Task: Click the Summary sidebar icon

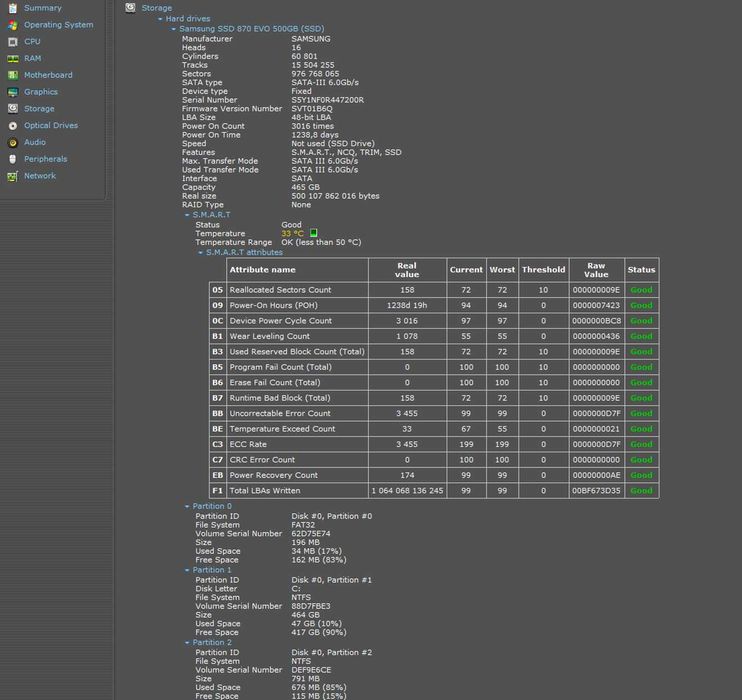Action: [x=13, y=8]
